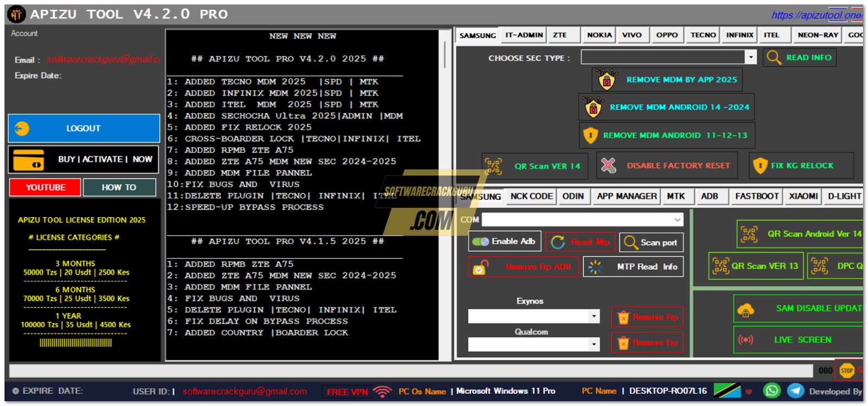Open the XIAOMI tab
Image resolution: width=868 pixels, height=406 pixels.
(803, 196)
